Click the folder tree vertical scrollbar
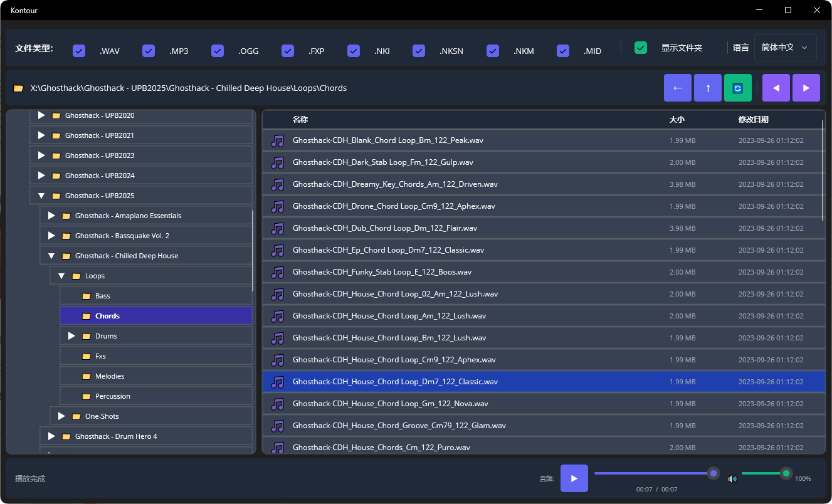This screenshot has height=504, width=832. [x=253, y=251]
